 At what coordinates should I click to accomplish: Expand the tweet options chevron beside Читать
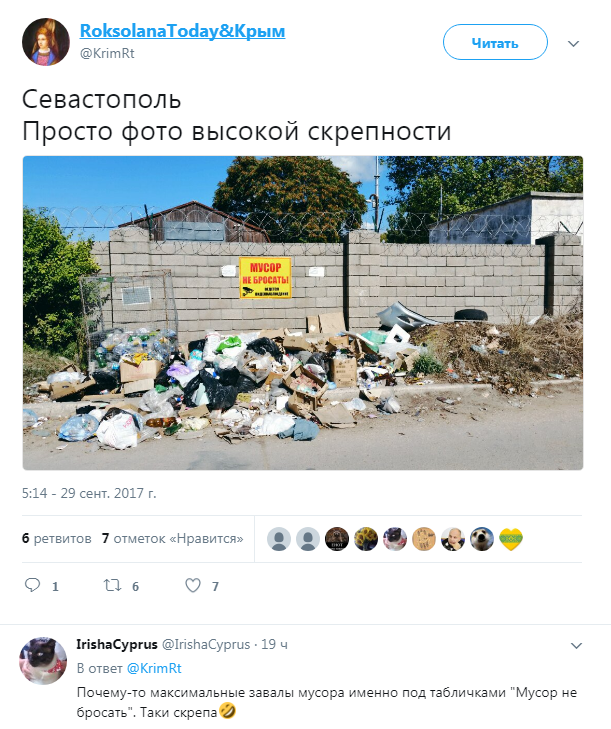(x=573, y=44)
